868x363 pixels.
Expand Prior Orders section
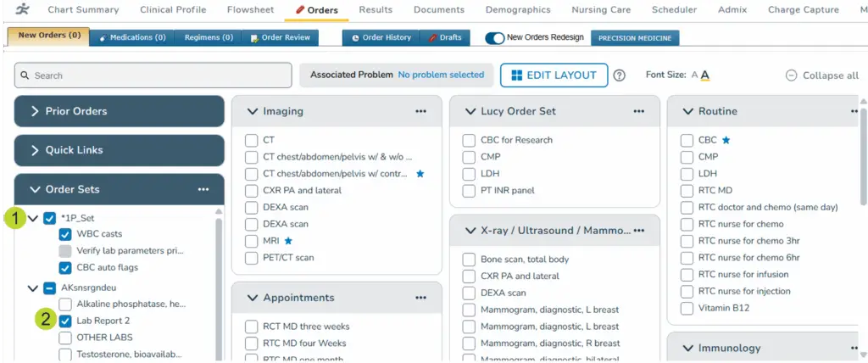point(119,111)
